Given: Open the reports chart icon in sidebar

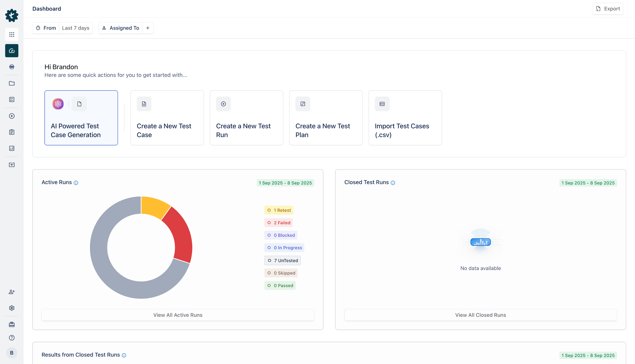Looking at the screenshot, I should pos(12,148).
